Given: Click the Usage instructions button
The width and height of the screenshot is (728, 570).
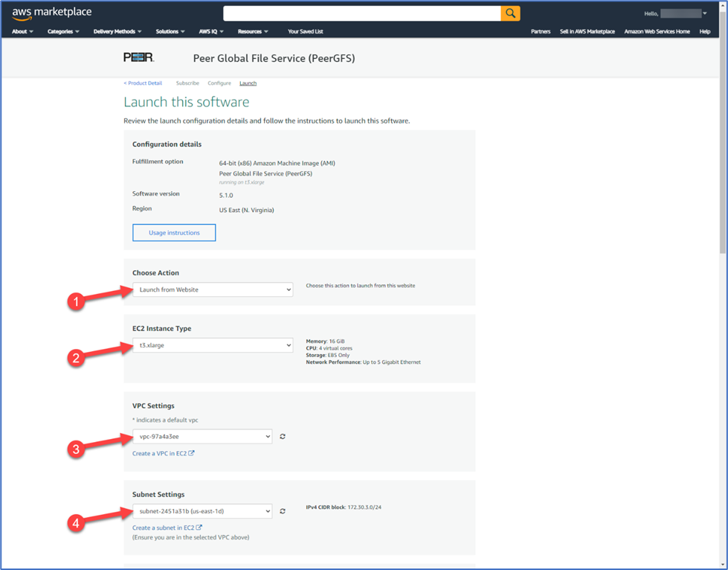Looking at the screenshot, I should (174, 233).
